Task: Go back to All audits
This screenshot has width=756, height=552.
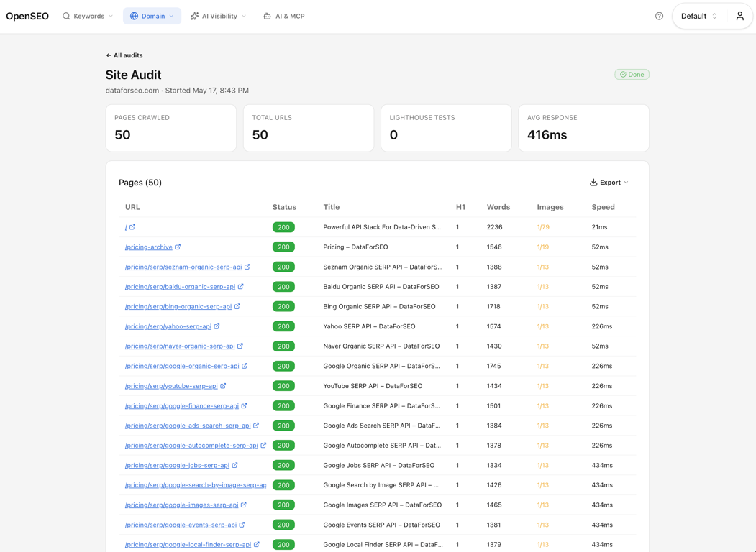Action: click(124, 55)
